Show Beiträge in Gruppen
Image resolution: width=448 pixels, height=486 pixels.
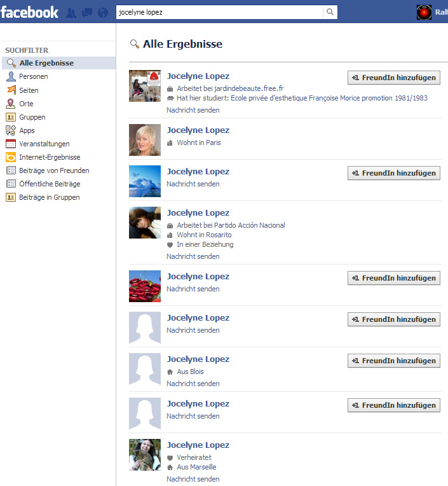pos(49,197)
